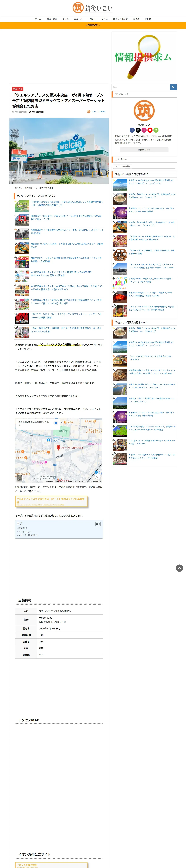Click the 筑後いこい編集者 author avatar icon

click(89, 112)
